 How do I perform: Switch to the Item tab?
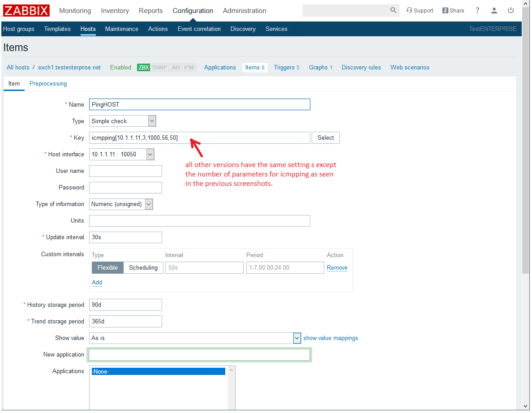tap(14, 83)
